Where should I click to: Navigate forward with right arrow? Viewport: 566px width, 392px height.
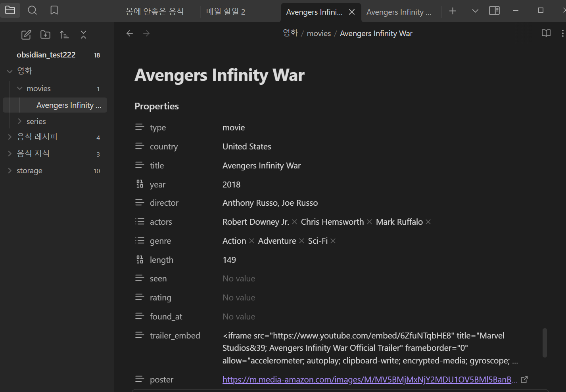pos(146,33)
